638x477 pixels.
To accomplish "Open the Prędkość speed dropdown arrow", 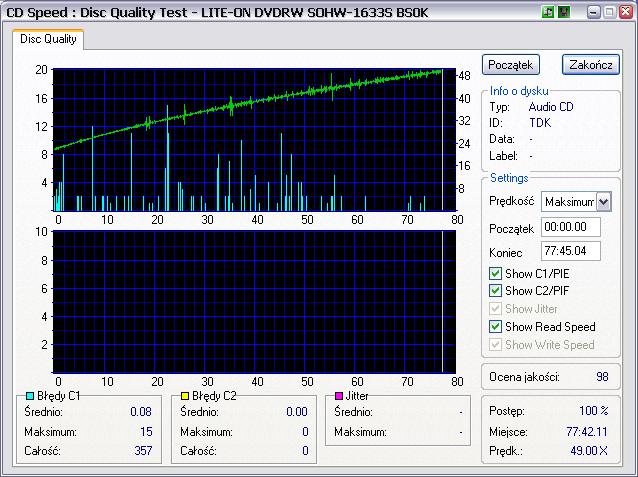I will pos(604,201).
